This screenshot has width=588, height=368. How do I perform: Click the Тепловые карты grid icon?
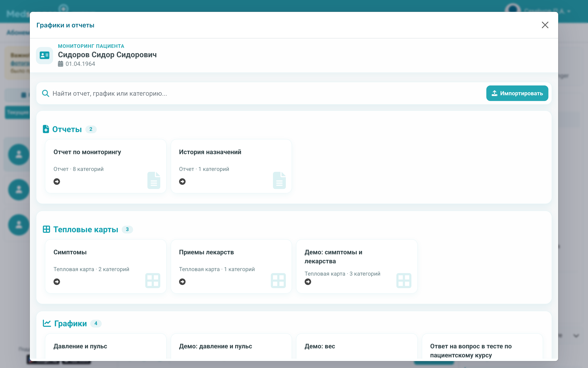point(46,229)
